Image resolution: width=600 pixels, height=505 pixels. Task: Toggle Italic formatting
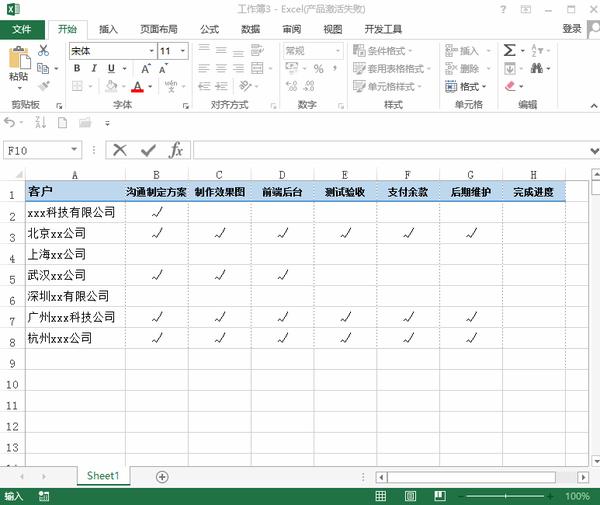click(x=94, y=68)
